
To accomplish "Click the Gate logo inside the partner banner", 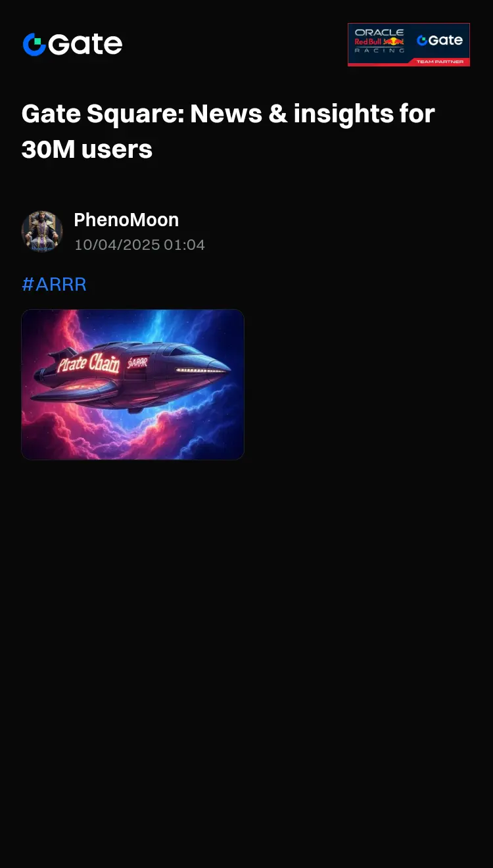I will click(x=440, y=40).
